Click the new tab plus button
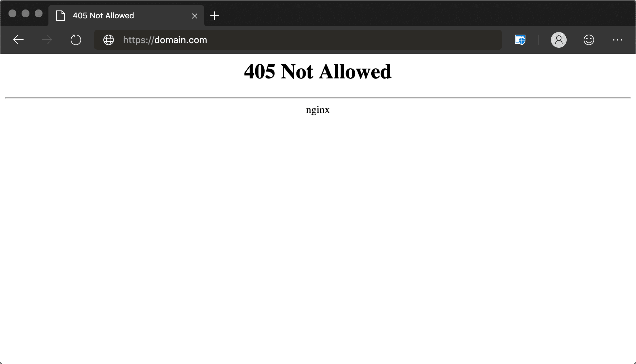Image resolution: width=636 pixels, height=364 pixels. (214, 16)
